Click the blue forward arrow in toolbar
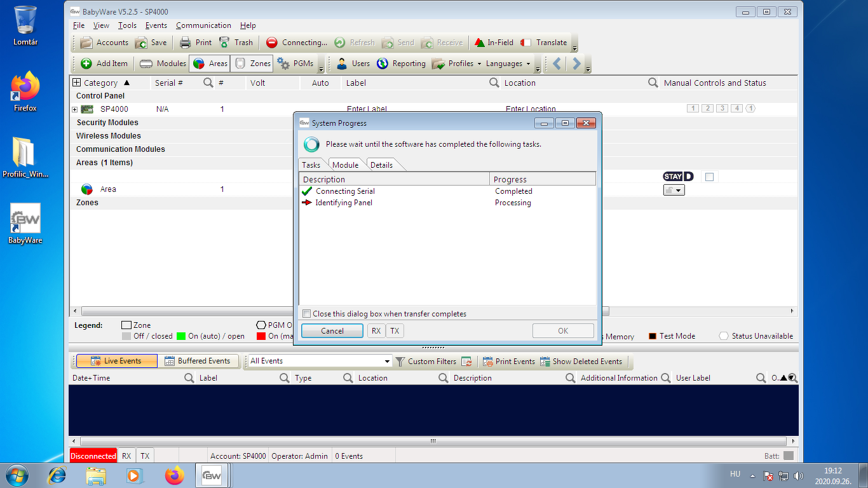The height and width of the screenshot is (488, 868). point(576,64)
